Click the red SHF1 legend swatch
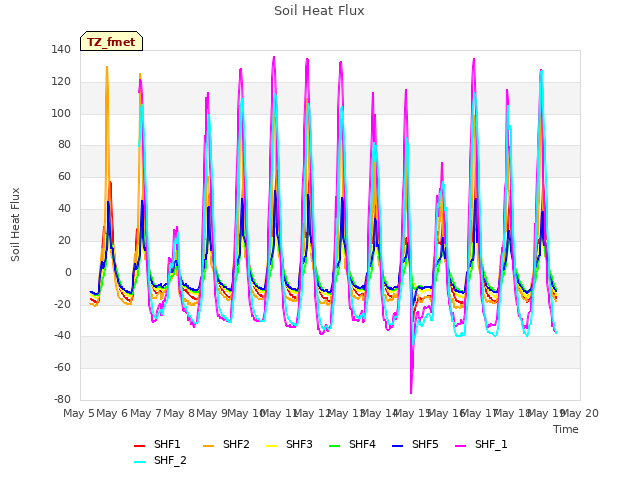The image size is (640, 480). click(x=140, y=446)
